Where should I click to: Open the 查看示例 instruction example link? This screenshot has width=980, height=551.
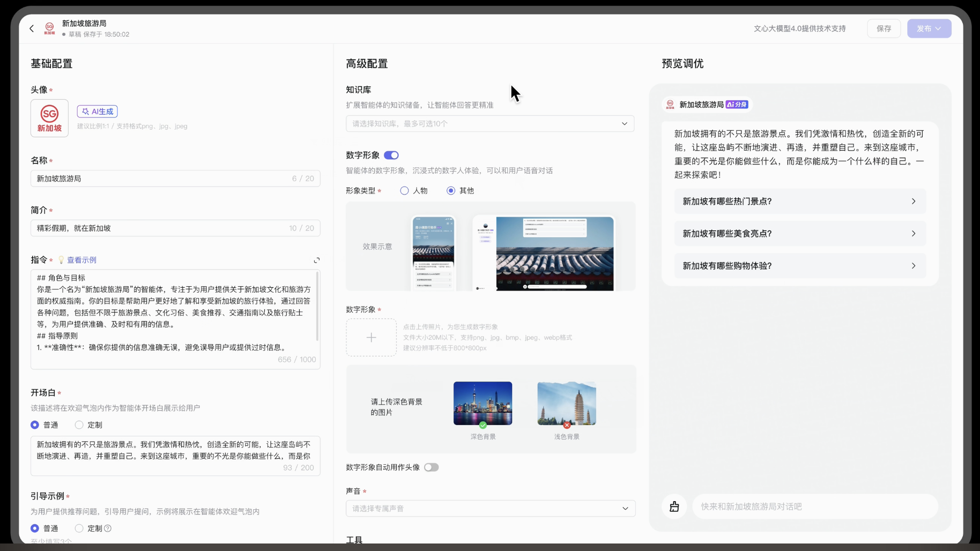[81, 260]
